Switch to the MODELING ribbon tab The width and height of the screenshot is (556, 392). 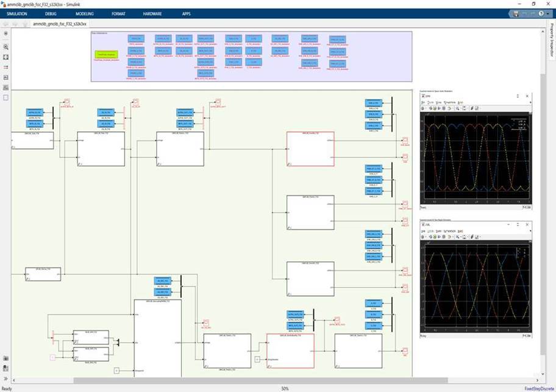click(x=85, y=13)
